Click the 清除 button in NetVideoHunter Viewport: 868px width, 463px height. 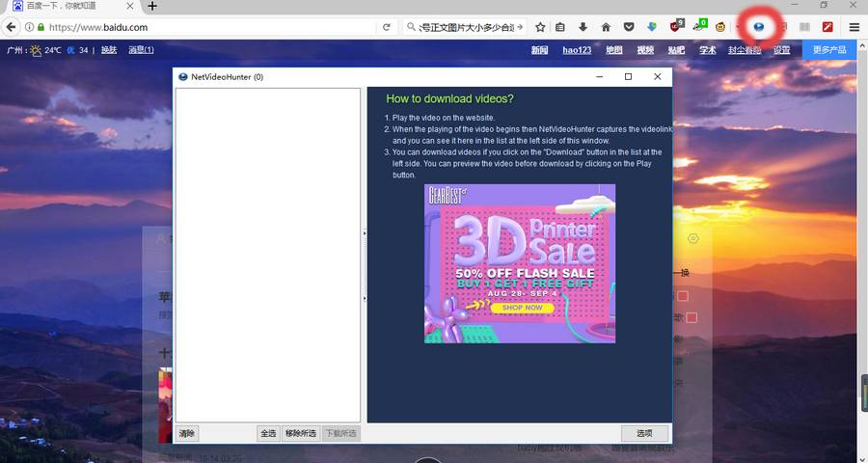(187, 434)
